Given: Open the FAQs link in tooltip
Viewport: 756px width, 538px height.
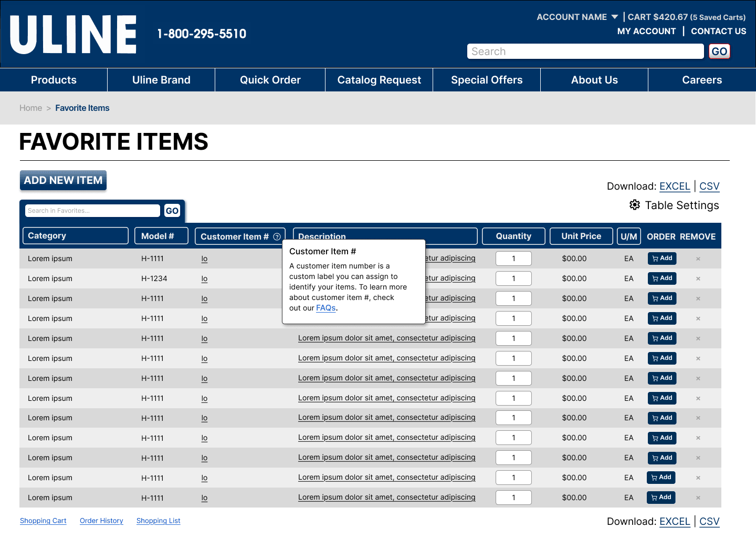Looking at the screenshot, I should (x=325, y=308).
